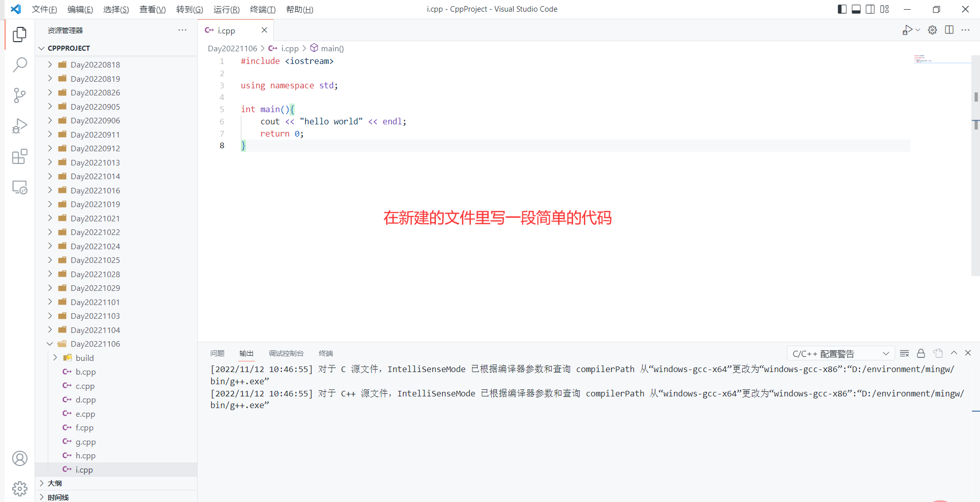The height and width of the screenshot is (502, 980).
Task: Expand the 时间线 timeline section
Action: click(x=116, y=497)
